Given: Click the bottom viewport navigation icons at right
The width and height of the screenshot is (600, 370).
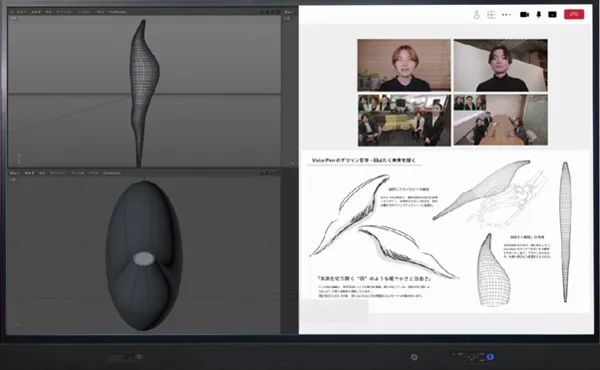Looking at the screenshot, I should pos(270,173).
